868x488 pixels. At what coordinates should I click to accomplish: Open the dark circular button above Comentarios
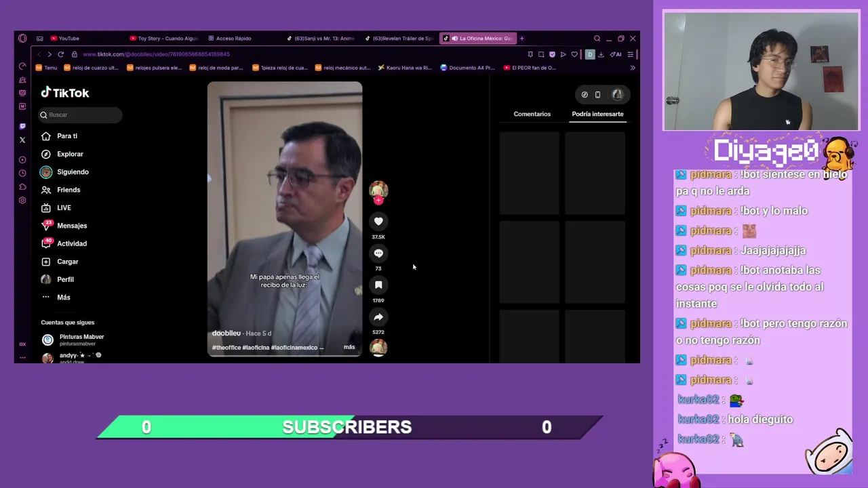585,95
